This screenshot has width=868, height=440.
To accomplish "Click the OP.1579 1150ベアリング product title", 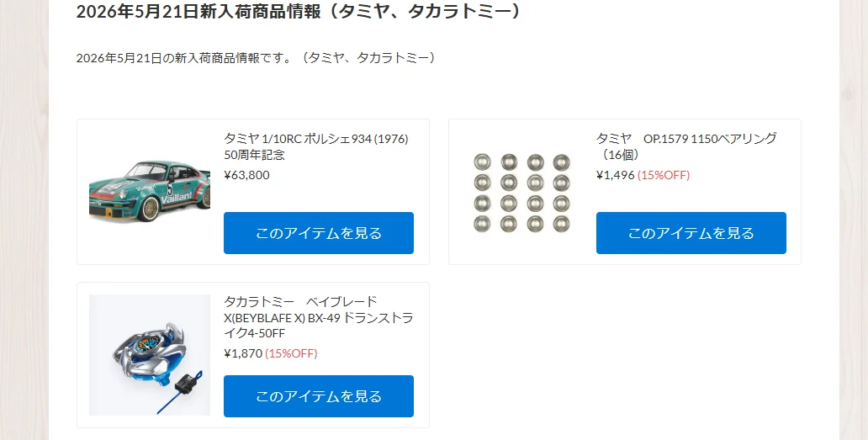I will tap(686, 146).
